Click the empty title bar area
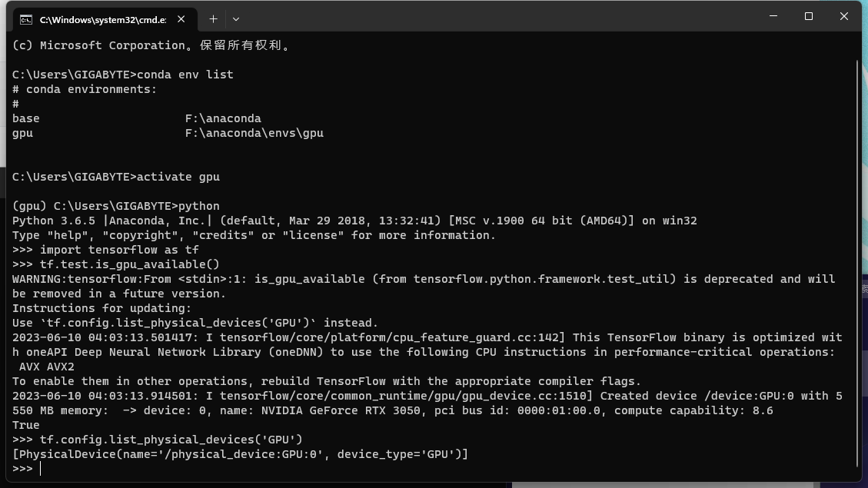The image size is (868, 488). click(x=500, y=17)
